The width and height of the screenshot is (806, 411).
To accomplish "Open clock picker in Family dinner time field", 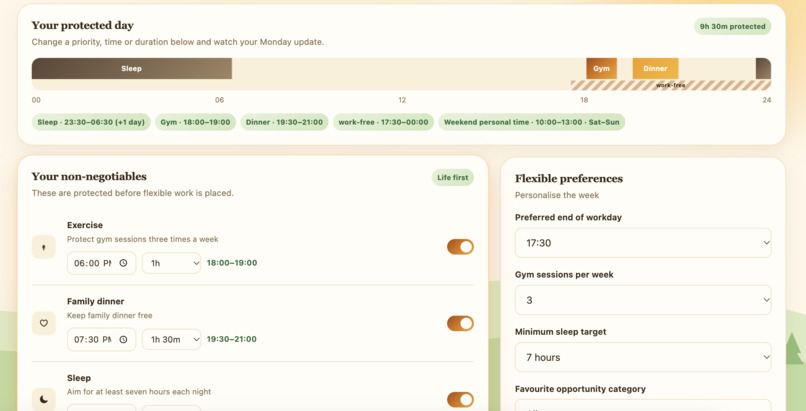I will coord(123,340).
